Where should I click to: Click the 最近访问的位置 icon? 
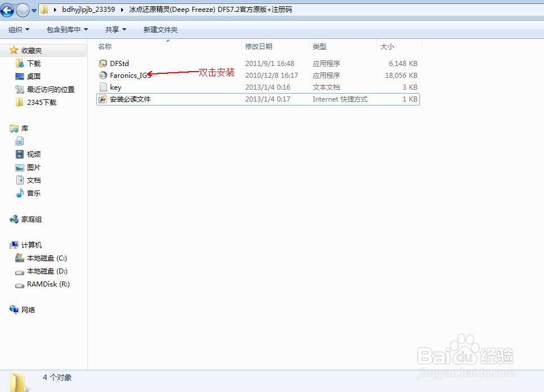point(20,89)
